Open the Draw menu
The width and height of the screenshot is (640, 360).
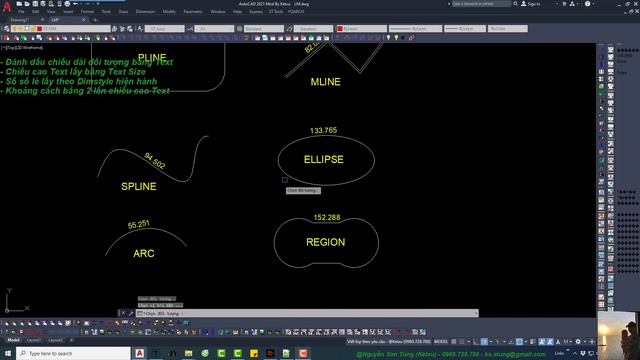(x=123, y=12)
